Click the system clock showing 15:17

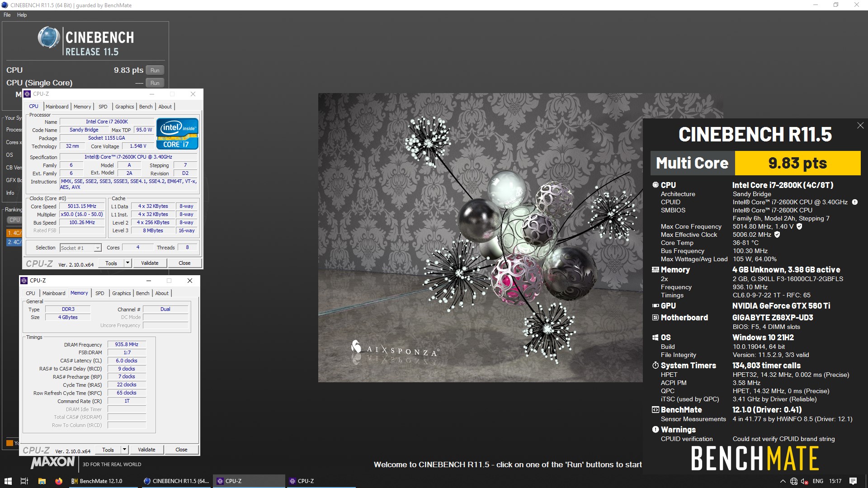pyautogui.click(x=835, y=481)
